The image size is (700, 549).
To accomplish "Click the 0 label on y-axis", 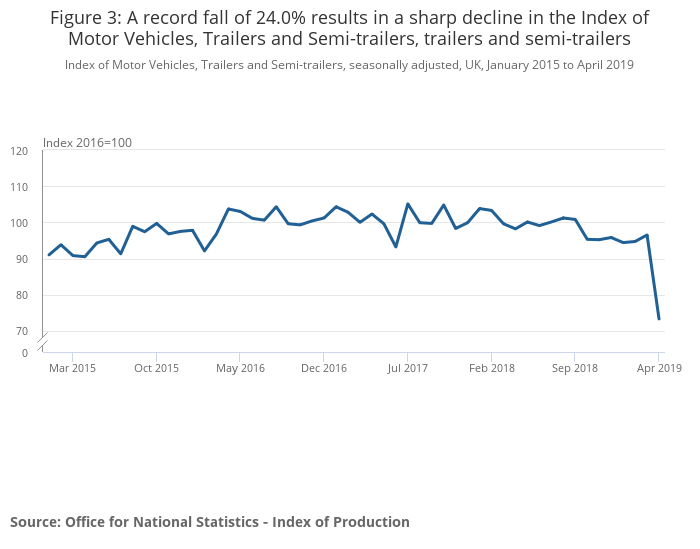I will [25, 353].
